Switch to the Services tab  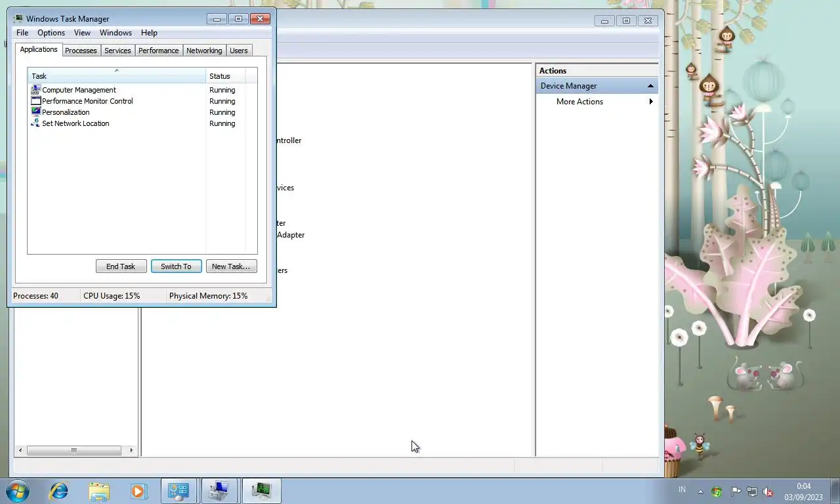click(117, 51)
